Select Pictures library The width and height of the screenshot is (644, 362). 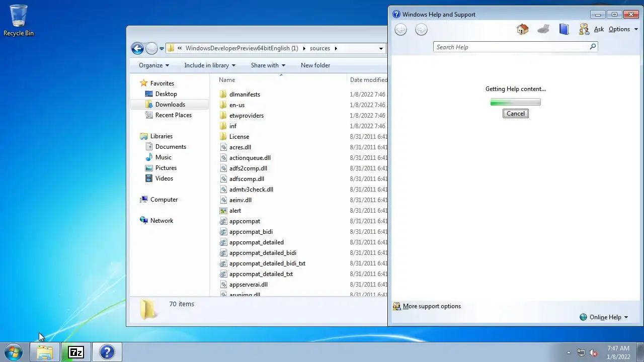(x=166, y=167)
